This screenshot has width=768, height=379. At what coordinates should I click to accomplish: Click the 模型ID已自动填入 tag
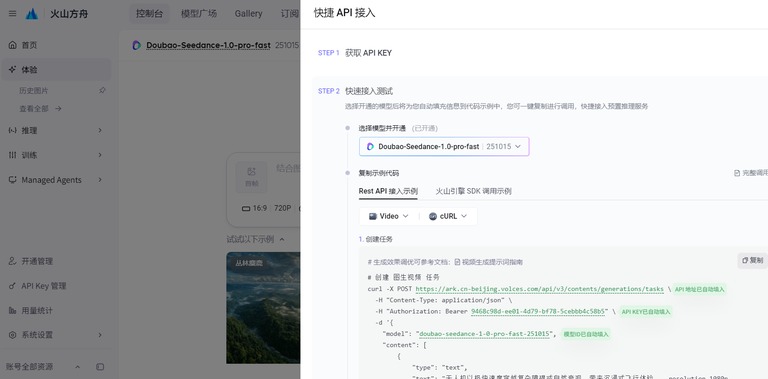pyautogui.click(x=586, y=334)
